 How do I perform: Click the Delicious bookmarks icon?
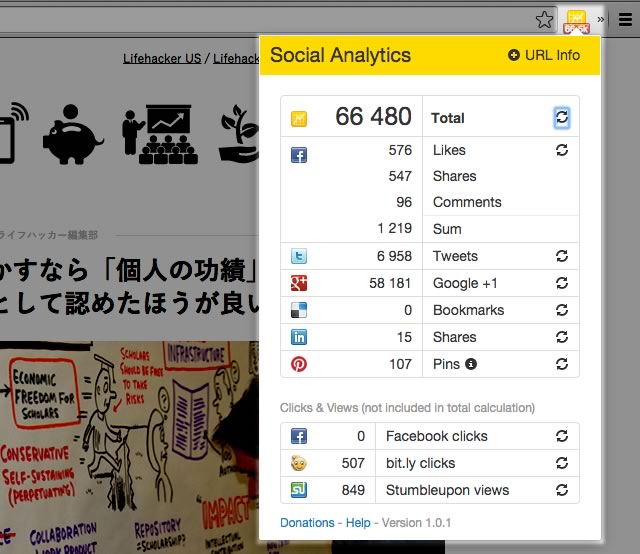(299, 310)
